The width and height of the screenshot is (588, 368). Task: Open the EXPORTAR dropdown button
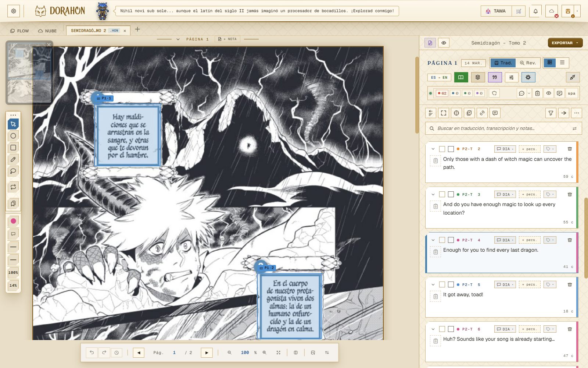pos(565,43)
